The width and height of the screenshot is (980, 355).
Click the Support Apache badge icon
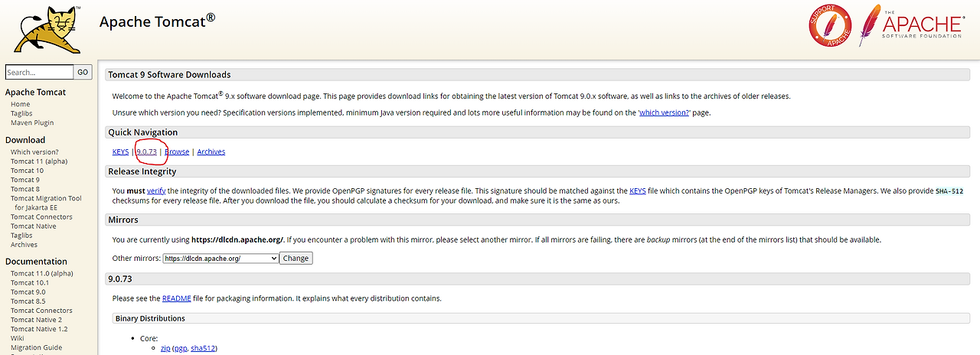point(831,25)
